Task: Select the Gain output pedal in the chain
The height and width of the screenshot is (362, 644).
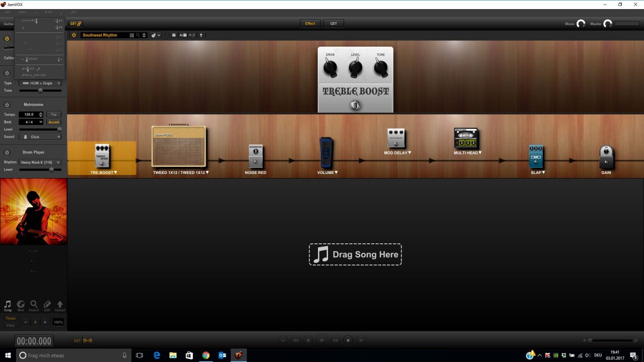Action: coord(606,157)
